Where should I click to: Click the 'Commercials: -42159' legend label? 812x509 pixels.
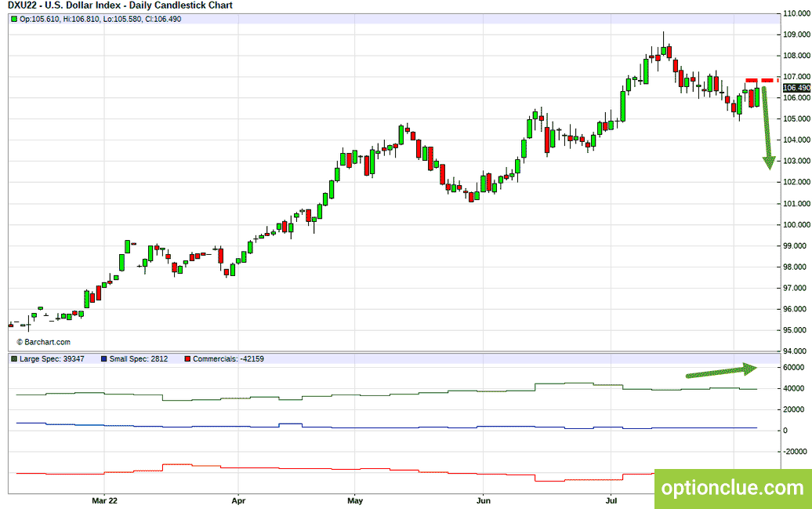tap(228, 358)
